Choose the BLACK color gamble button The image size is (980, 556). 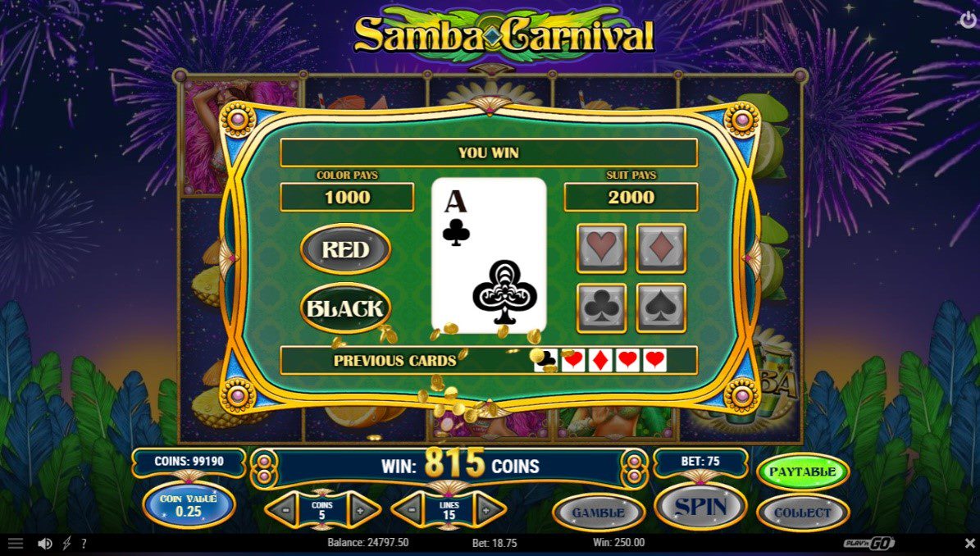(345, 308)
